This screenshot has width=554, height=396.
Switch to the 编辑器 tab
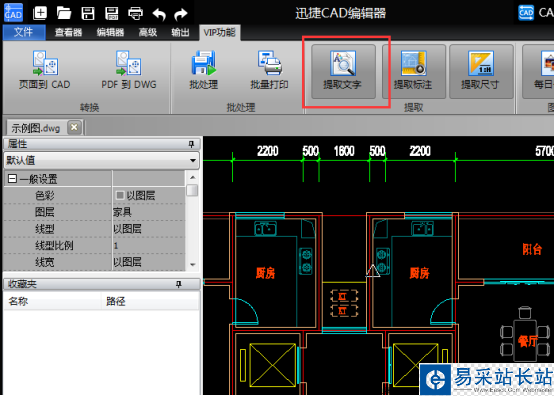pos(110,32)
